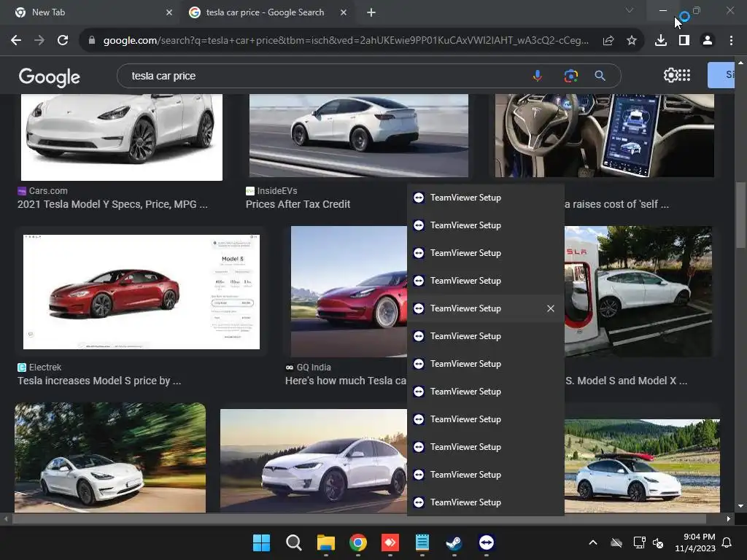Open Here's how much Tesla link

(345, 381)
